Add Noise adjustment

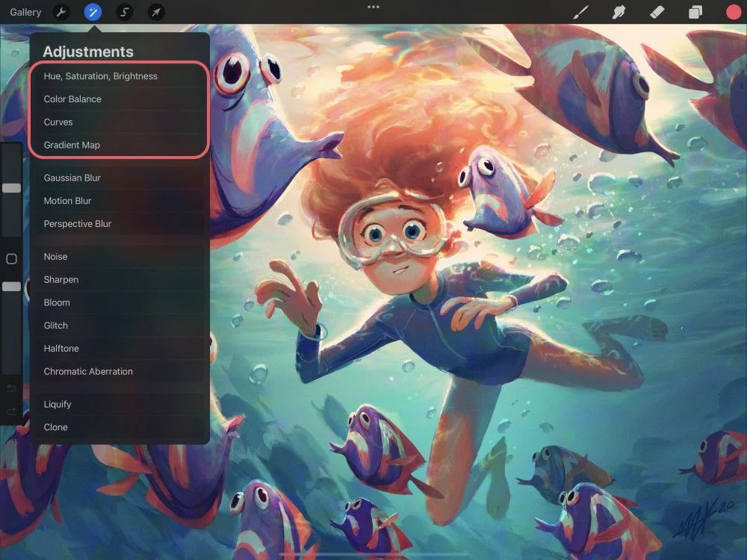coord(119,256)
